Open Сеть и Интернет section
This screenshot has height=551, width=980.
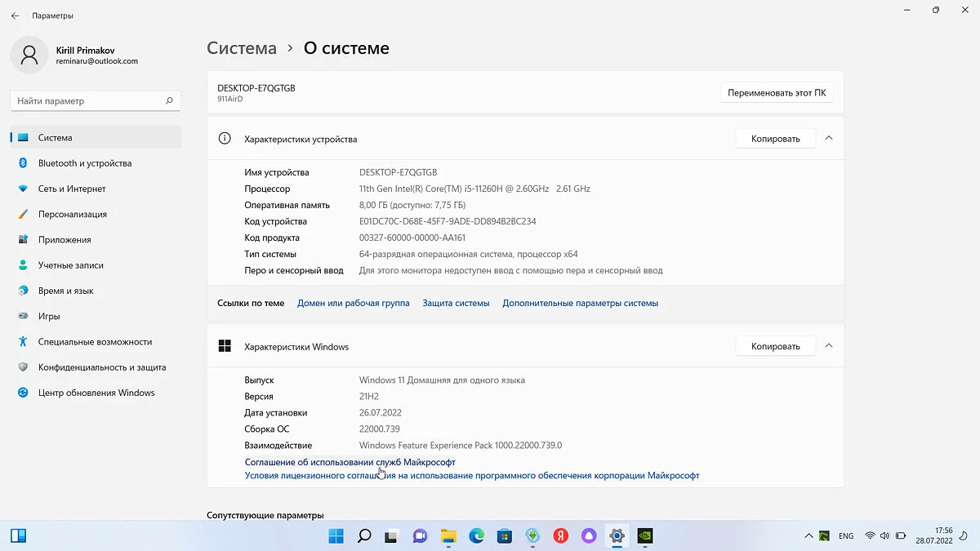[x=72, y=189]
